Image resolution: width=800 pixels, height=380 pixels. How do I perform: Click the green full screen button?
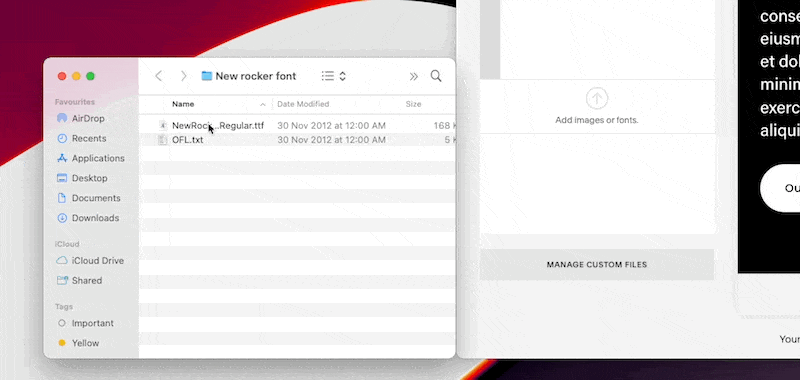click(90, 77)
